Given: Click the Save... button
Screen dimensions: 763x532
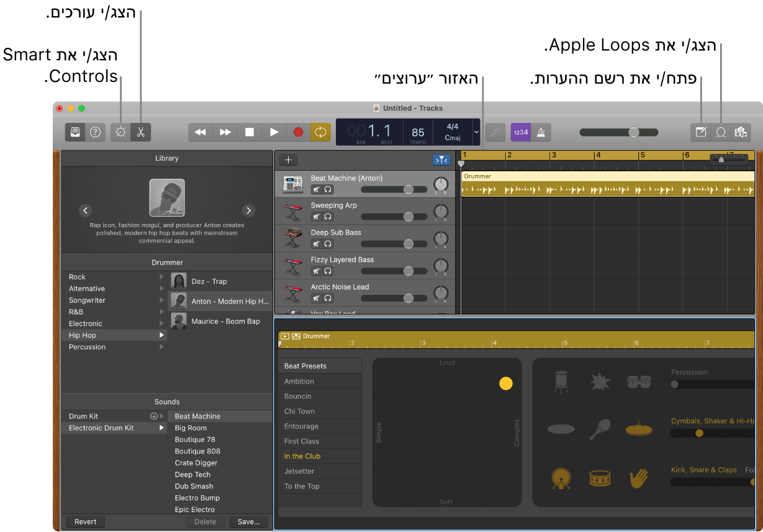Looking at the screenshot, I should pos(248,522).
